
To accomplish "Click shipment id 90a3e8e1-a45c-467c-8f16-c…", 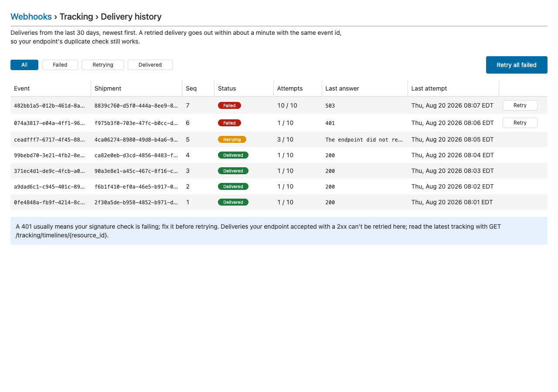I will point(136,171).
